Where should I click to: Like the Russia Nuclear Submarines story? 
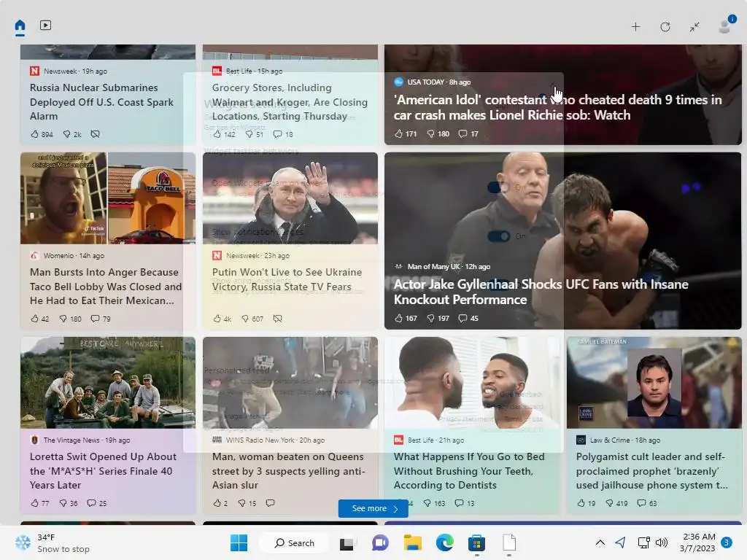point(42,134)
